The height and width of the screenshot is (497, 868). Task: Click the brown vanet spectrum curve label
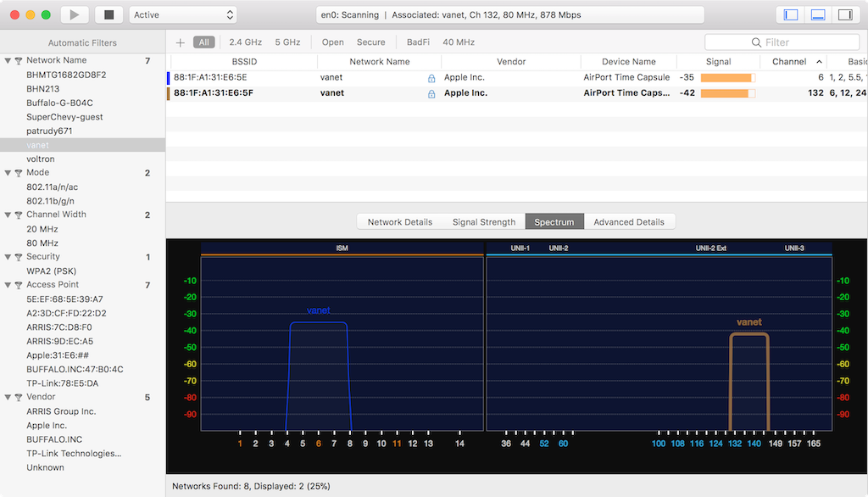(749, 322)
